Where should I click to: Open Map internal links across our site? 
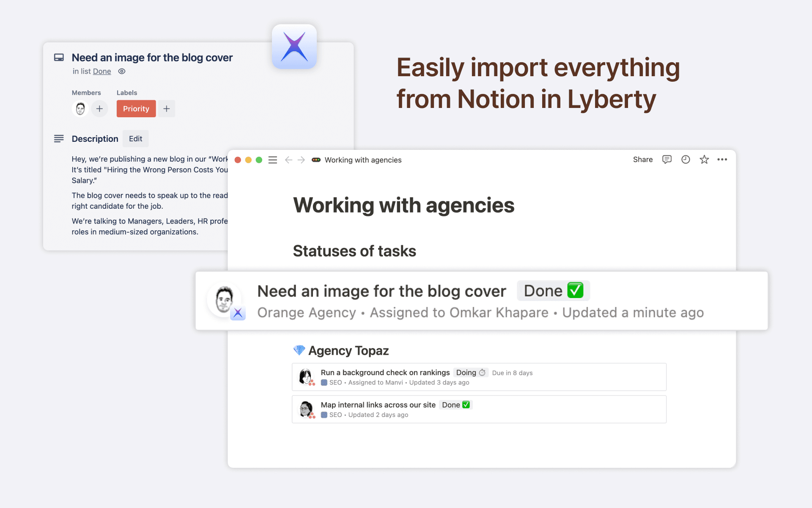(378, 405)
